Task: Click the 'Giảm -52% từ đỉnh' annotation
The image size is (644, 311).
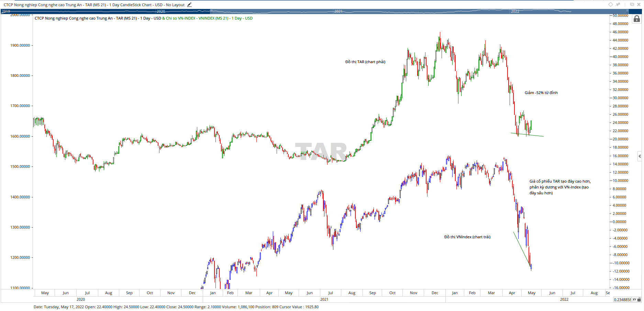Action: click(x=541, y=93)
